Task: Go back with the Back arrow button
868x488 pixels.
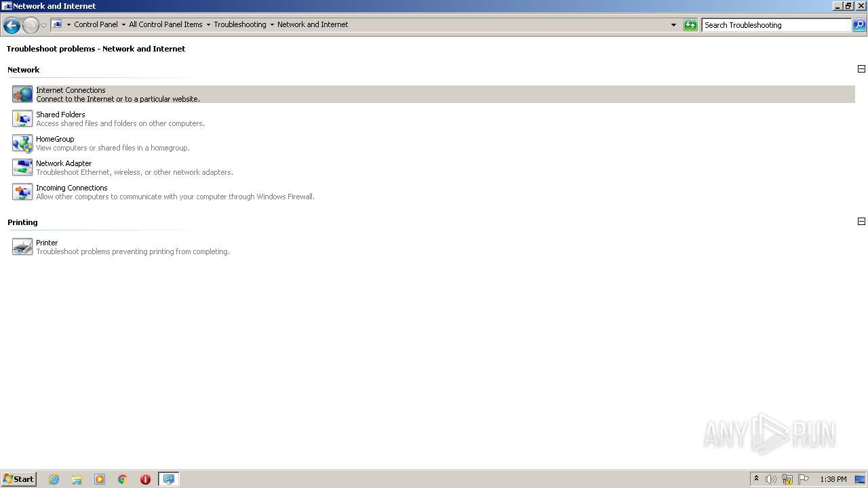Action: click(12, 25)
